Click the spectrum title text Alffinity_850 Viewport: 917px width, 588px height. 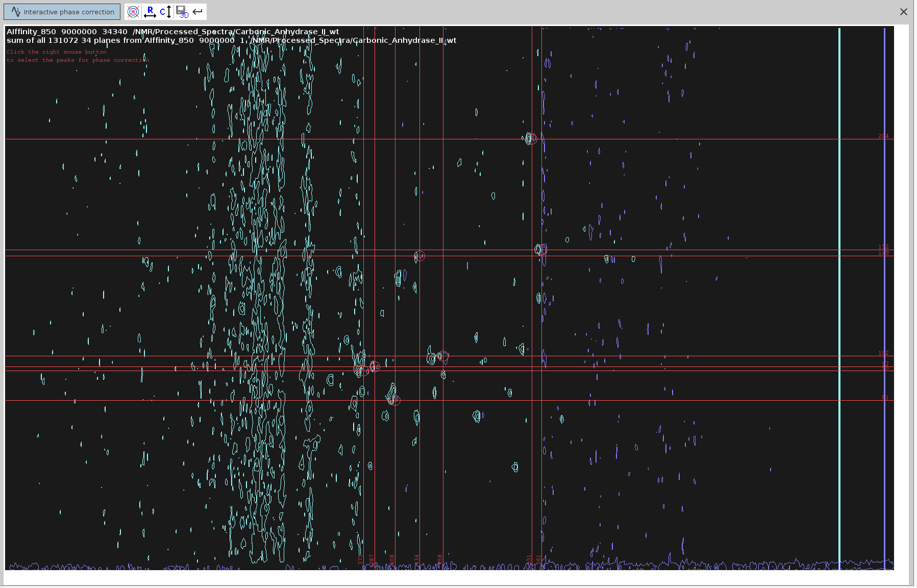pyautogui.click(x=31, y=32)
